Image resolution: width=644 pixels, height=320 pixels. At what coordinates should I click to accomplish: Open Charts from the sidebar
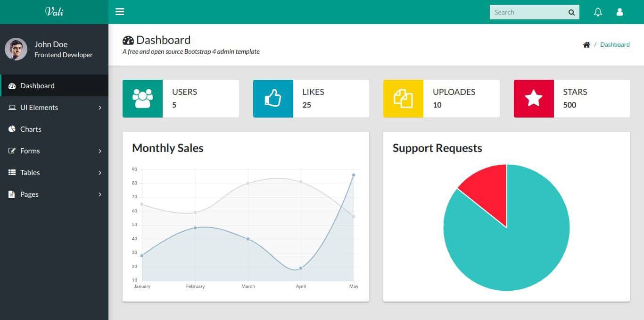click(31, 129)
